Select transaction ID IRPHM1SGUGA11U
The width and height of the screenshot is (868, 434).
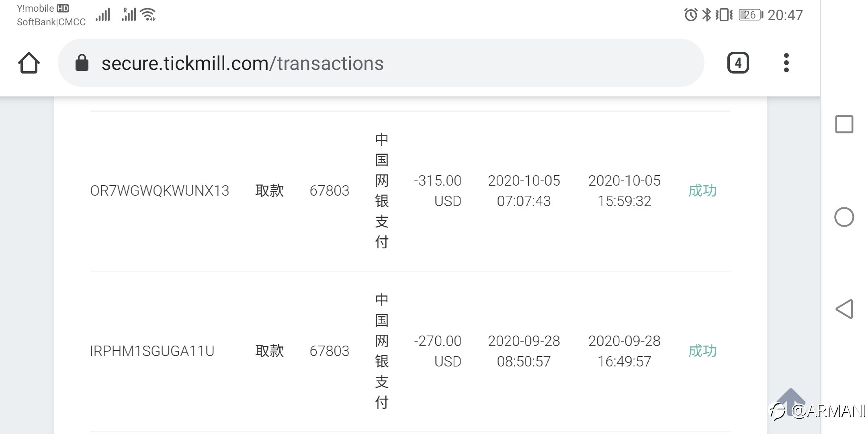coord(152,351)
